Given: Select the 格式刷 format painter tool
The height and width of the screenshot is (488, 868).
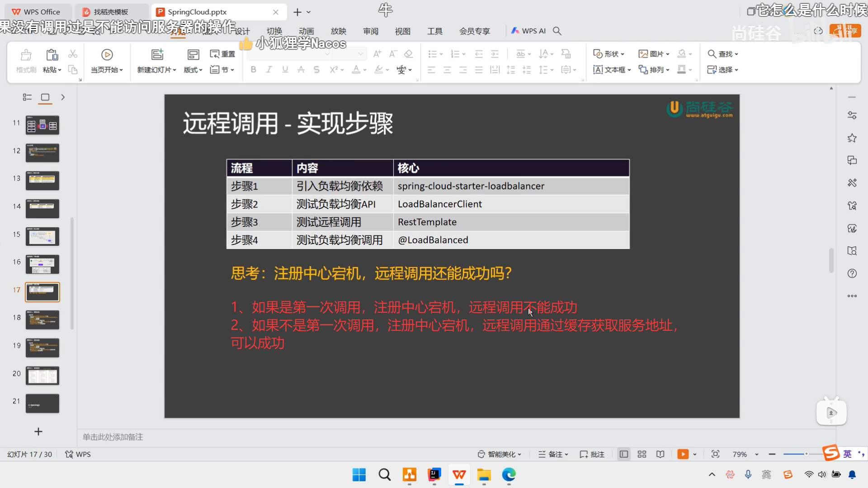Looking at the screenshot, I should (26, 61).
